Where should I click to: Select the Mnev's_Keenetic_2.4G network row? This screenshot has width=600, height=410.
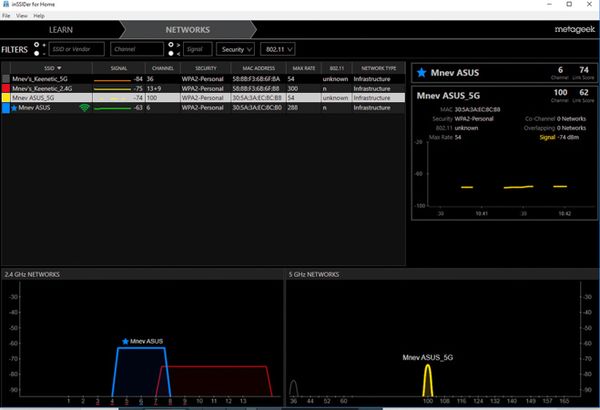pyautogui.click(x=203, y=88)
